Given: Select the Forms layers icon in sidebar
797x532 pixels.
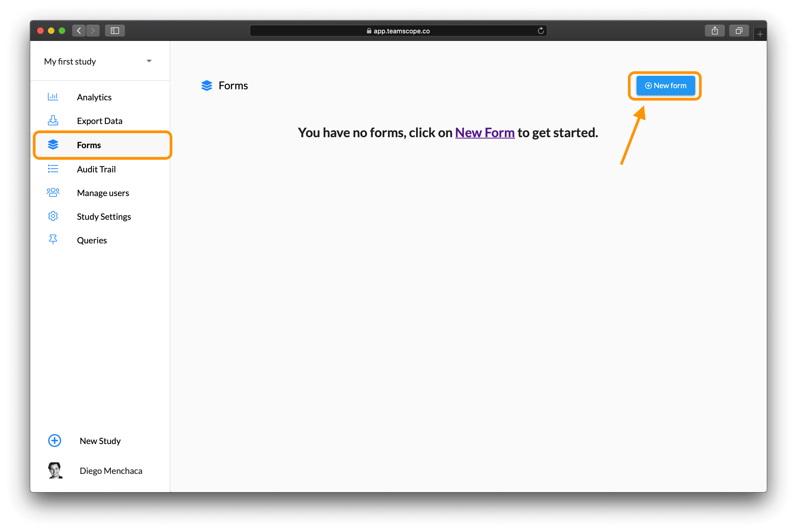Looking at the screenshot, I should pyautogui.click(x=53, y=145).
